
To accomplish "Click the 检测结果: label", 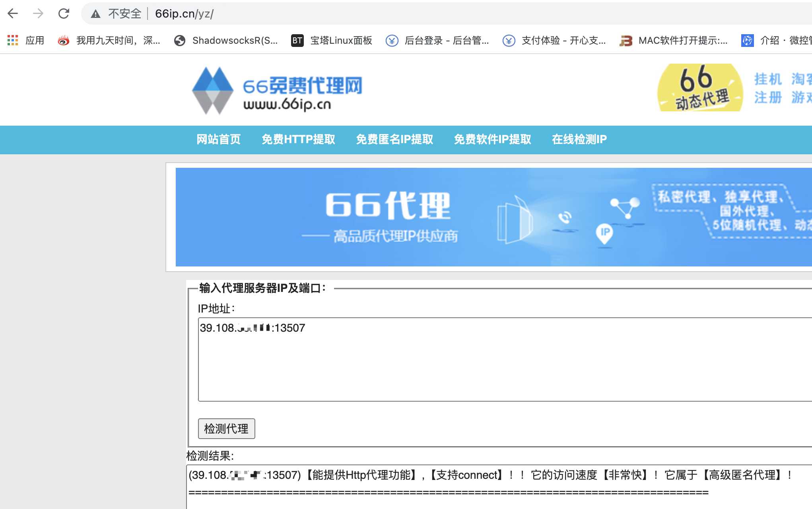I will [x=210, y=456].
